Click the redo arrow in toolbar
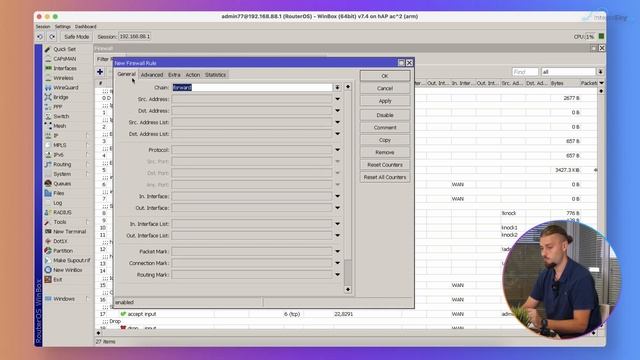Screen dimensions: 640x360 (x=52, y=37)
